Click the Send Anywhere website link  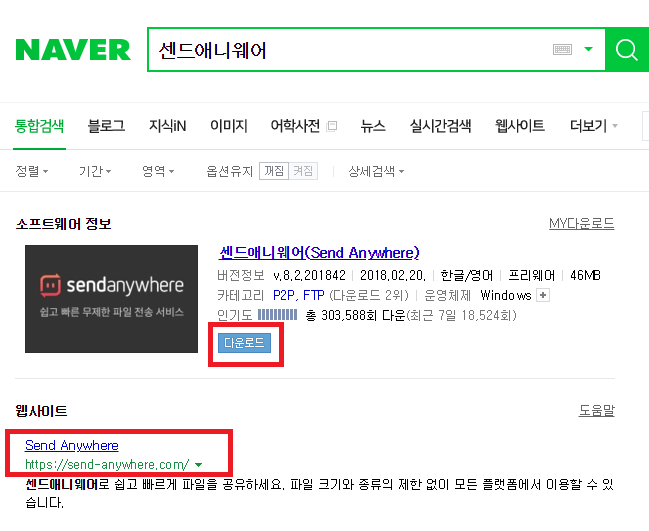point(72,445)
